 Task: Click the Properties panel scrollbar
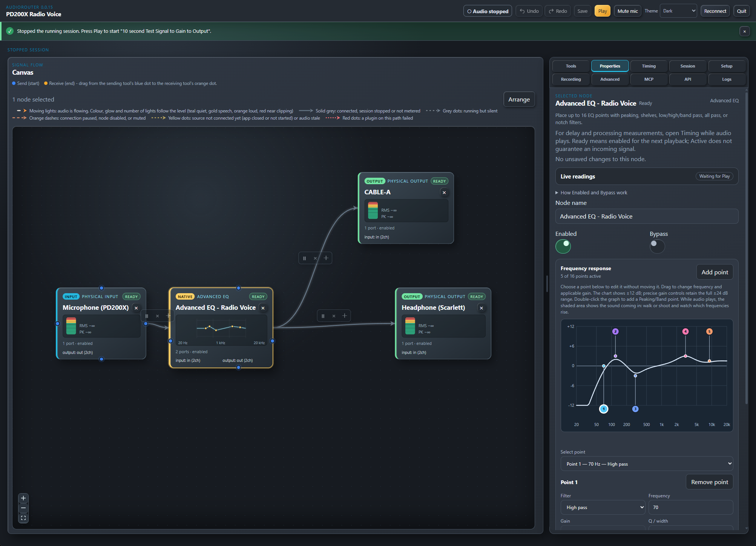point(747,248)
